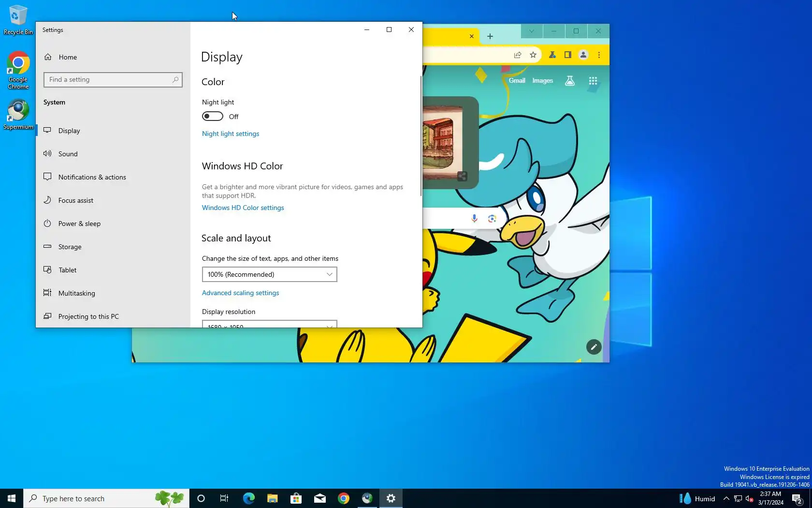812x508 pixels.
Task: Select Google Chrome desktop shortcut
Action: pyautogui.click(x=18, y=70)
